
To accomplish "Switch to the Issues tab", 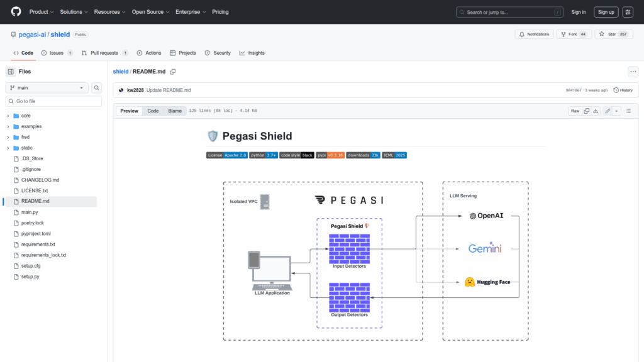I will [x=57, y=53].
